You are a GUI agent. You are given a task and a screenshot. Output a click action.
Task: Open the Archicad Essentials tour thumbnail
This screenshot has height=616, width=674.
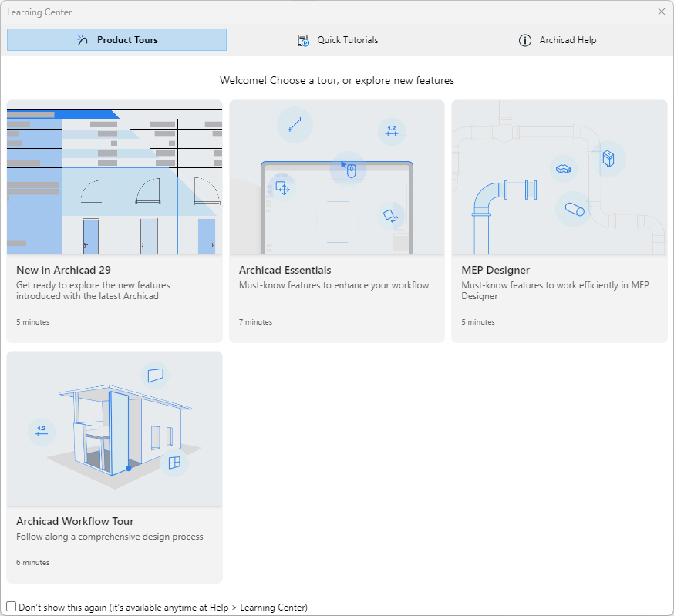point(337,177)
